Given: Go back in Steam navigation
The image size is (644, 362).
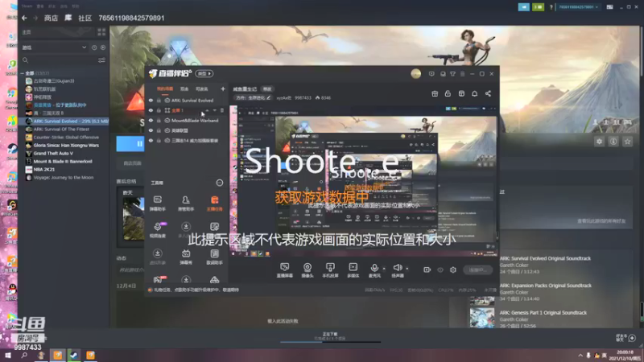Looking at the screenshot, I should (x=24, y=18).
